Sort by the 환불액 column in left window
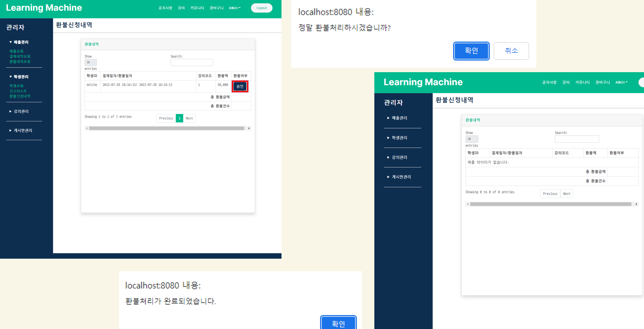This screenshot has height=329, width=644. pos(223,76)
